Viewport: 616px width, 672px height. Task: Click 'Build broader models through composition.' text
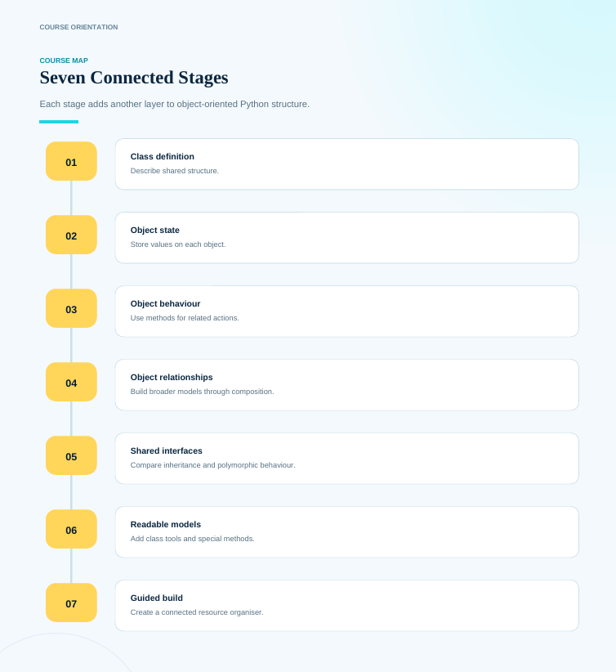(x=202, y=392)
